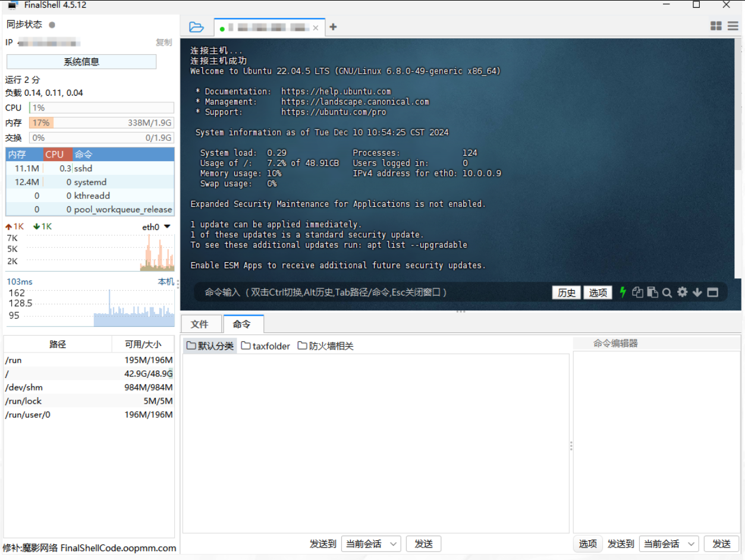Switch to the 命令 tab

(x=243, y=324)
